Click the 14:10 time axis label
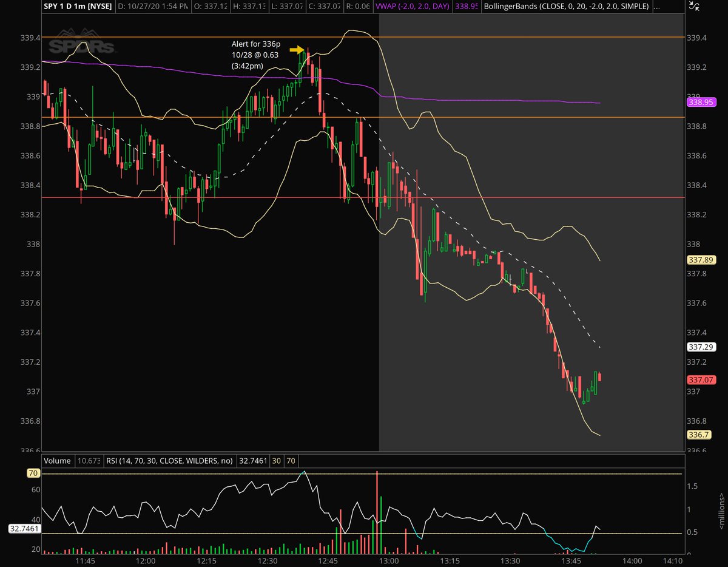The width and height of the screenshot is (728, 567). pos(672,561)
